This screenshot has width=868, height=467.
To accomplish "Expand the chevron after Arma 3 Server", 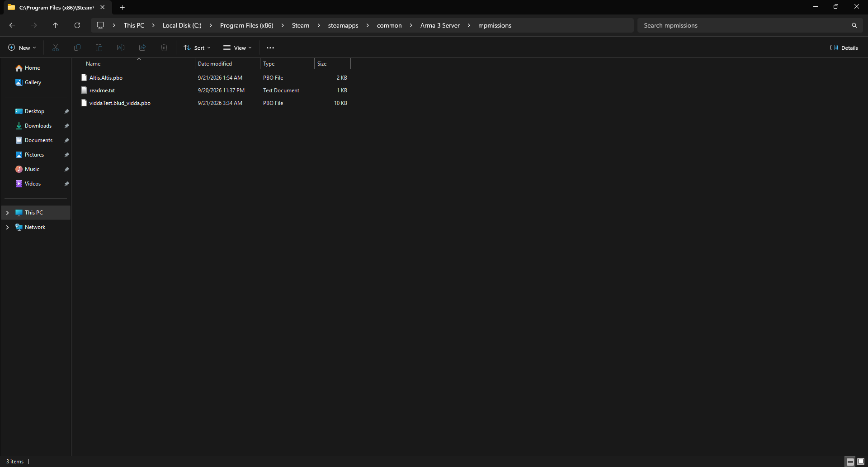I will (x=469, y=25).
